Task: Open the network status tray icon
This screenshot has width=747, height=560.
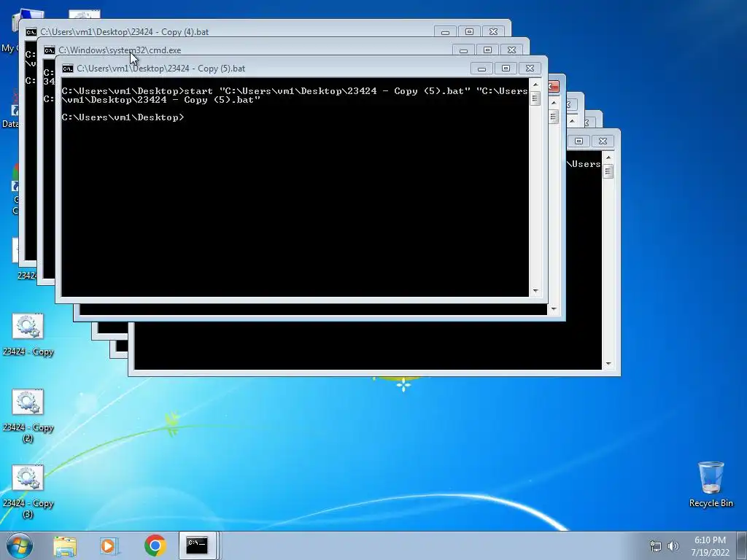Action: click(656, 546)
